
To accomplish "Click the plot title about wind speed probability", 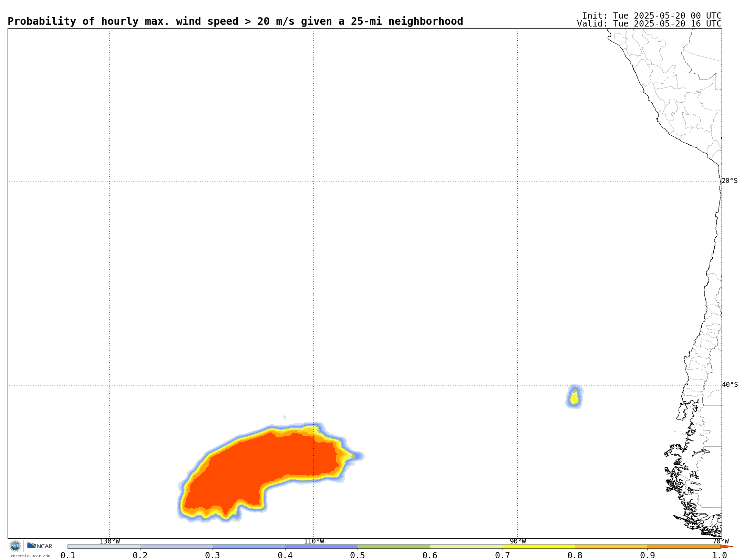I will 235,21.
